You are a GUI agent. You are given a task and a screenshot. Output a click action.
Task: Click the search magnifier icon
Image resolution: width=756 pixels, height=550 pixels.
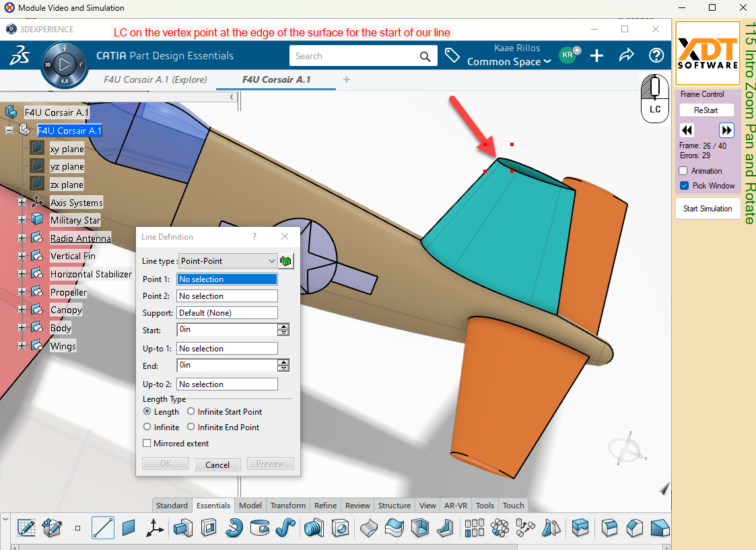click(425, 57)
